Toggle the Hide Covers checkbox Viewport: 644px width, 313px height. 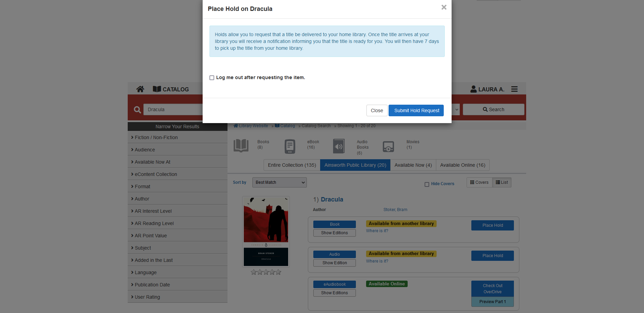tap(427, 184)
